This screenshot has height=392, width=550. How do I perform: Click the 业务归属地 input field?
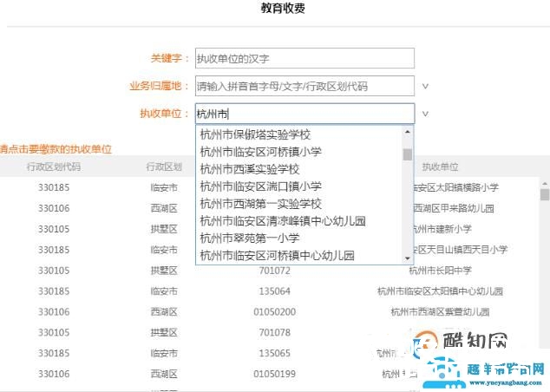304,86
